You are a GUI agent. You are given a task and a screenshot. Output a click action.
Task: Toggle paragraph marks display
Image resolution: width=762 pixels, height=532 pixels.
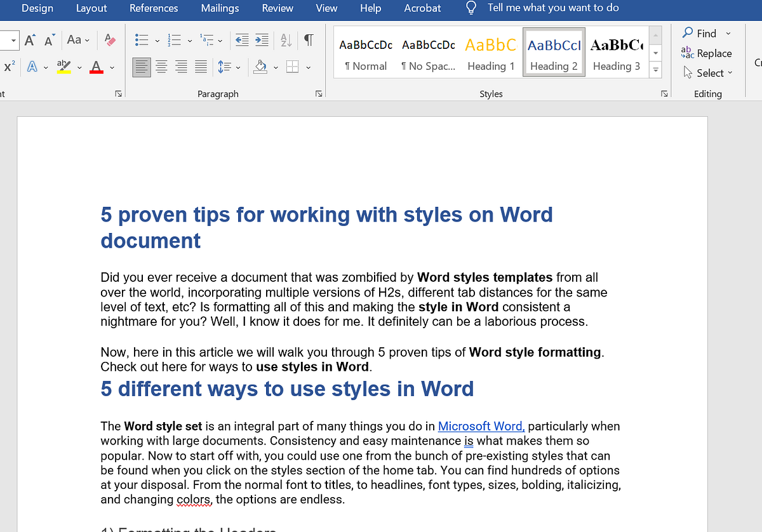tap(309, 39)
